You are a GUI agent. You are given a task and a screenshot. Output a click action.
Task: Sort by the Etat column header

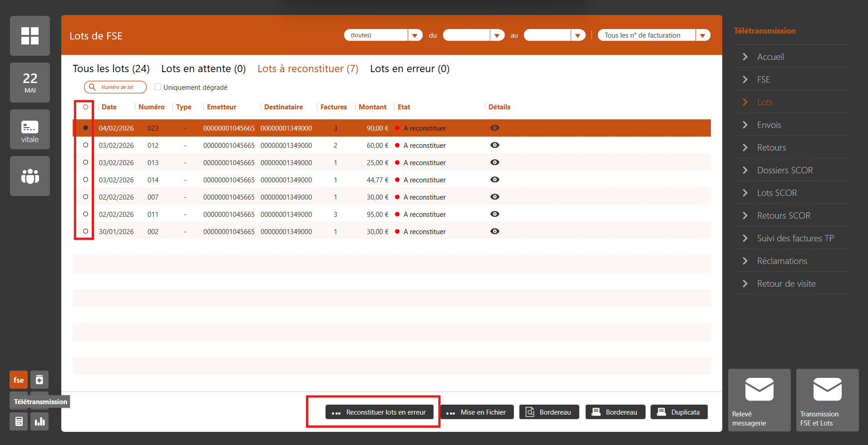[x=404, y=107]
